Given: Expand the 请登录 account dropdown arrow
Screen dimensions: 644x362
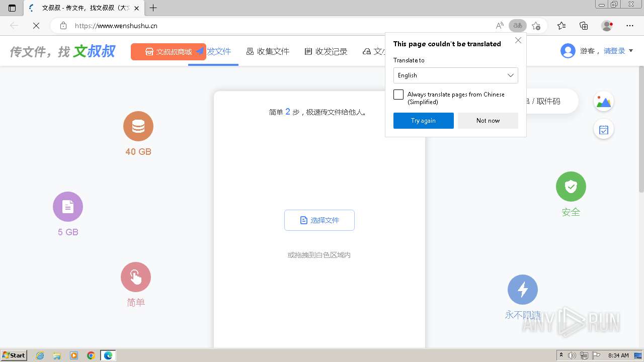Looking at the screenshot, I should (631, 51).
